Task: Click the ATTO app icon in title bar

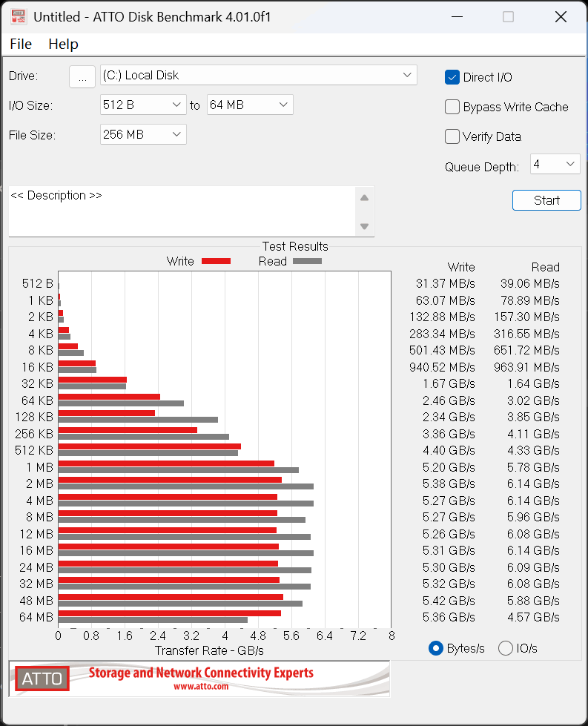Action: tap(18, 16)
